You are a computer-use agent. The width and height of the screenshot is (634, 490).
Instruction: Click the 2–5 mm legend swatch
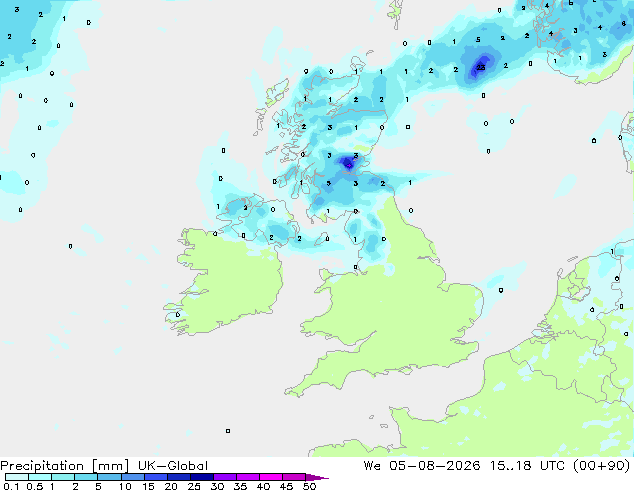[86, 477]
